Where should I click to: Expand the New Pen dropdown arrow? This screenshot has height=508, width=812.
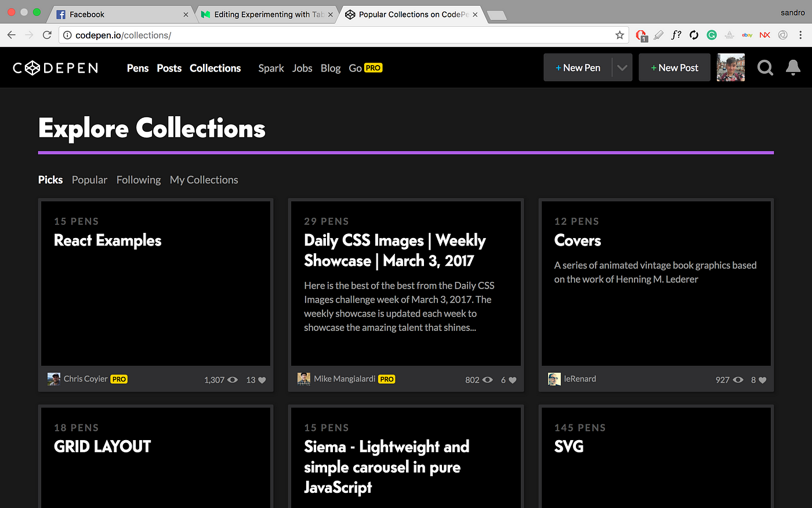(x=622, y=68)
